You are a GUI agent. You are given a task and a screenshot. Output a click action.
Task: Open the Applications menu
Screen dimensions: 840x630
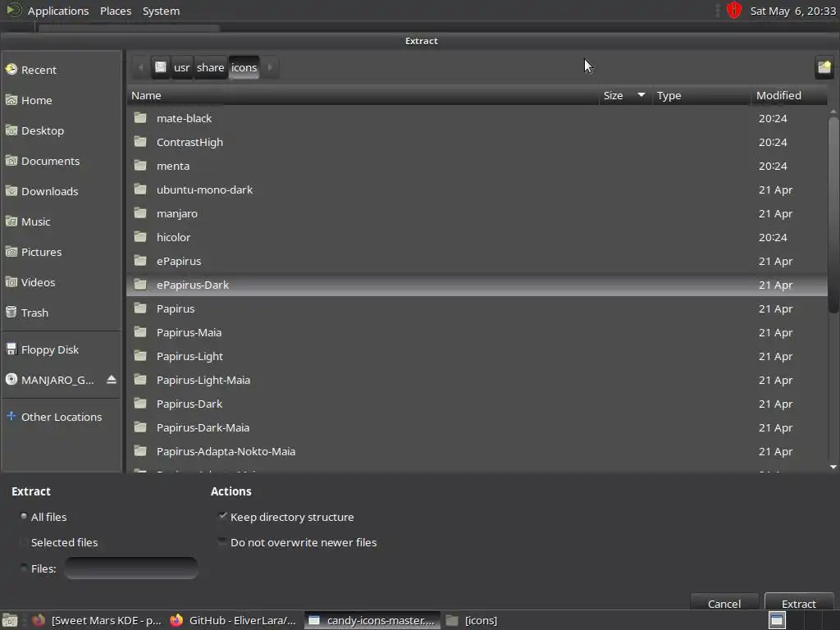coord(58,11)
